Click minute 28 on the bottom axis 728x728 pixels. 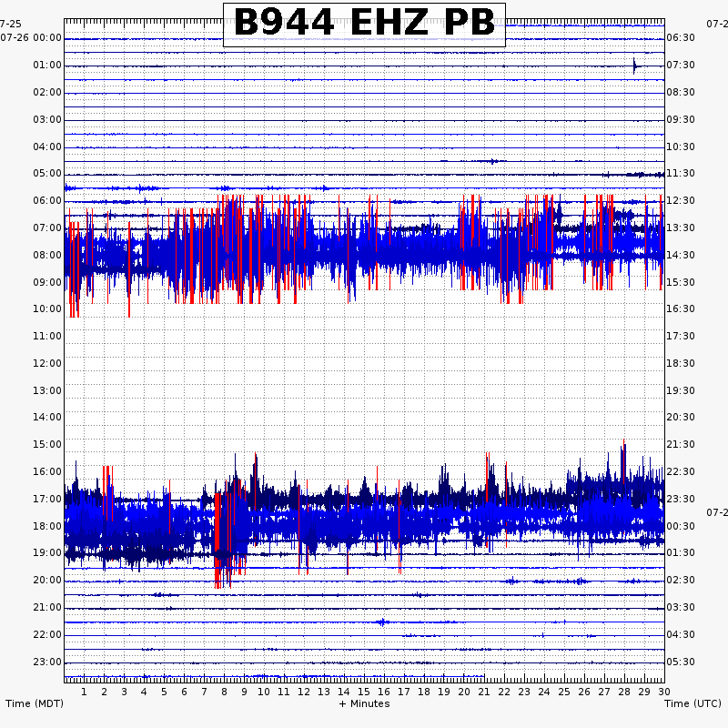(x=624, y=692)
